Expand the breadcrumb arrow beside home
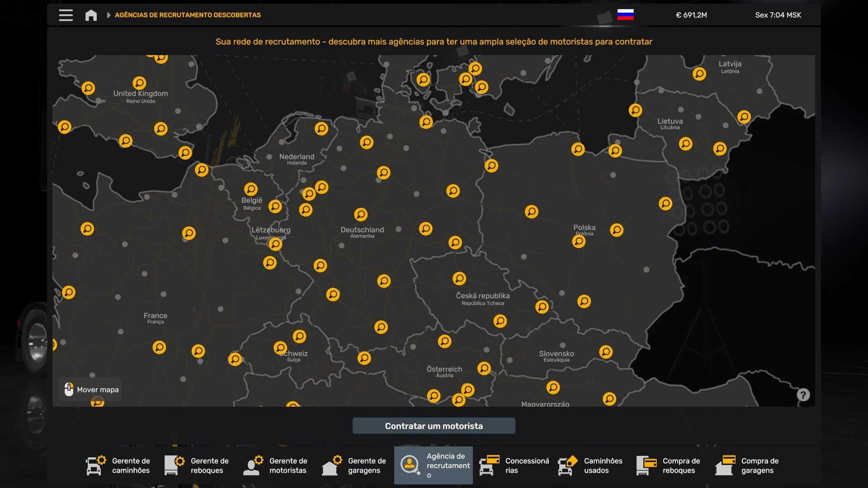This screenshot has width=868, height=488. click(108, 15)
